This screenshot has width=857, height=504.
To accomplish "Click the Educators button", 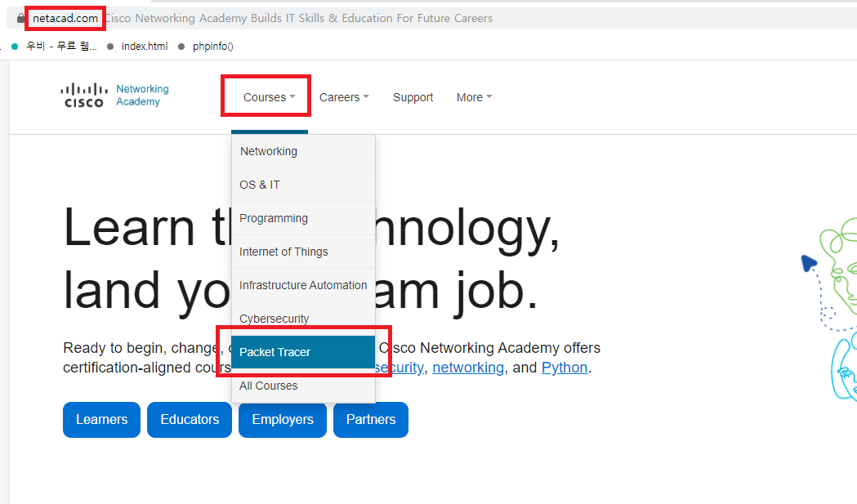I will click(x=190, y=419).
